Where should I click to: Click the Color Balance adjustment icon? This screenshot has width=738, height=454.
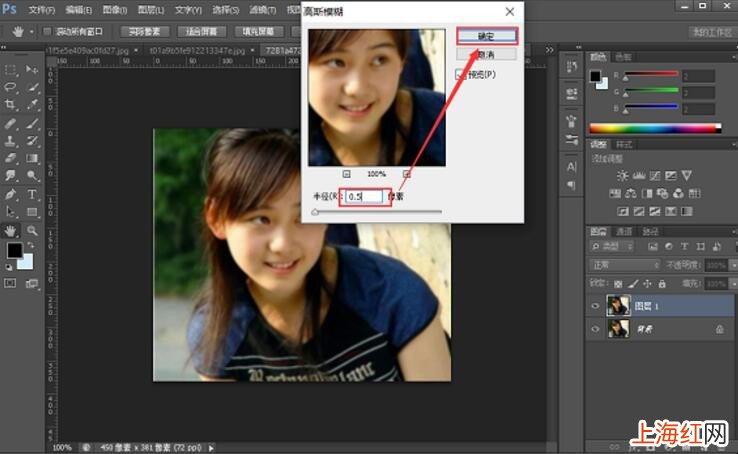pyautogui.click(x=631, y=193)
